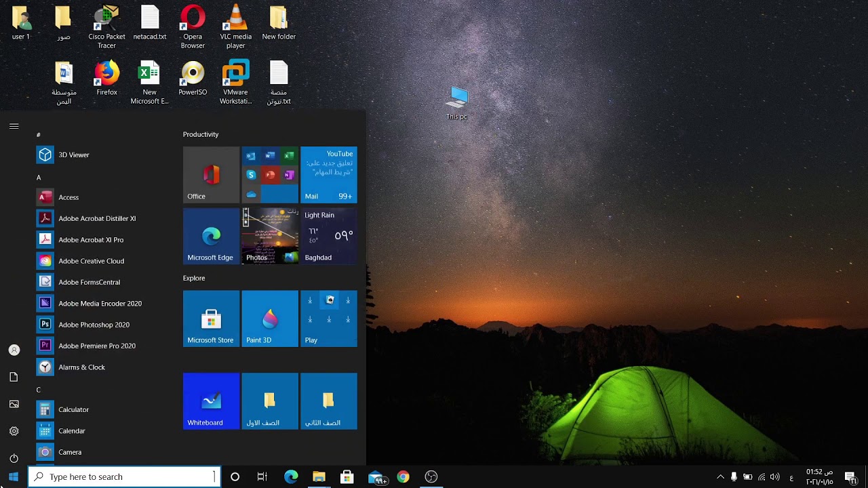Image resolution: width=868 pixels, height=488 pixels.
Task: Open the Whiteboard tile
Action: click(x=211, y=401)
